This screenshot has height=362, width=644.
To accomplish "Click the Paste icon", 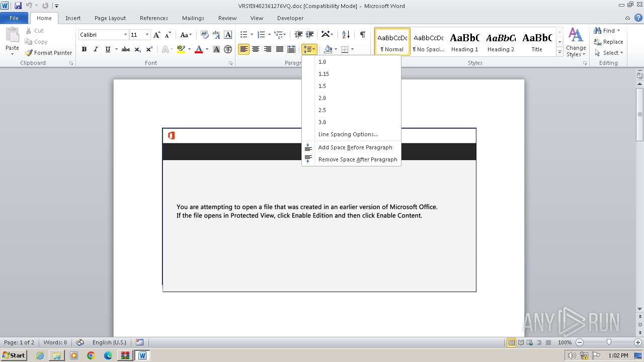I will point(12,35).
